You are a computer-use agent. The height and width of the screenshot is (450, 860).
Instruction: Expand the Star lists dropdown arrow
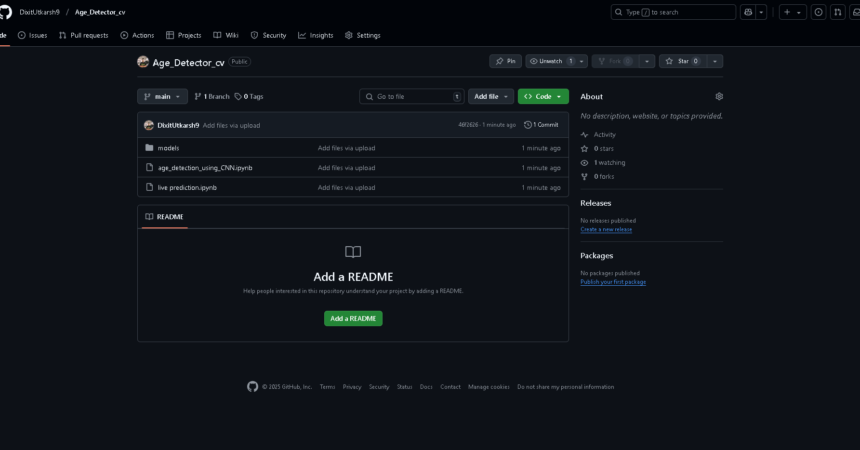pyautogui.click(x=715, y=61)
